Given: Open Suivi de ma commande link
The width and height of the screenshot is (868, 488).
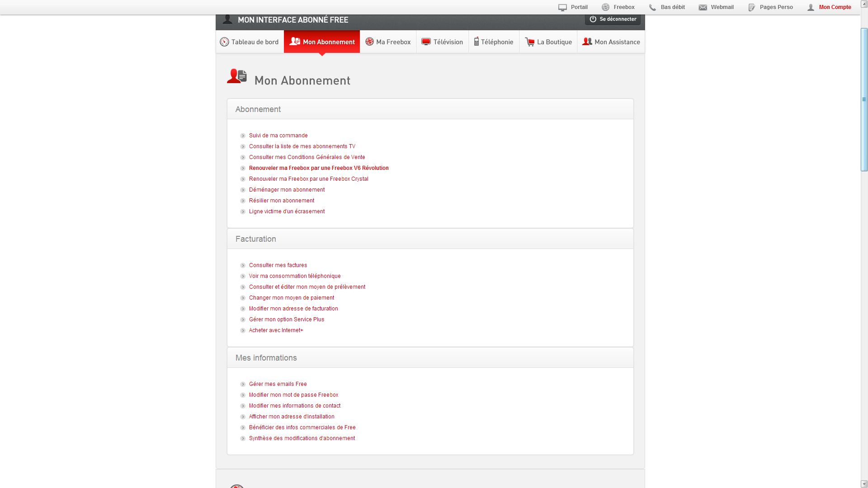Looking at the screenshot, I should (x=278, y=136).
